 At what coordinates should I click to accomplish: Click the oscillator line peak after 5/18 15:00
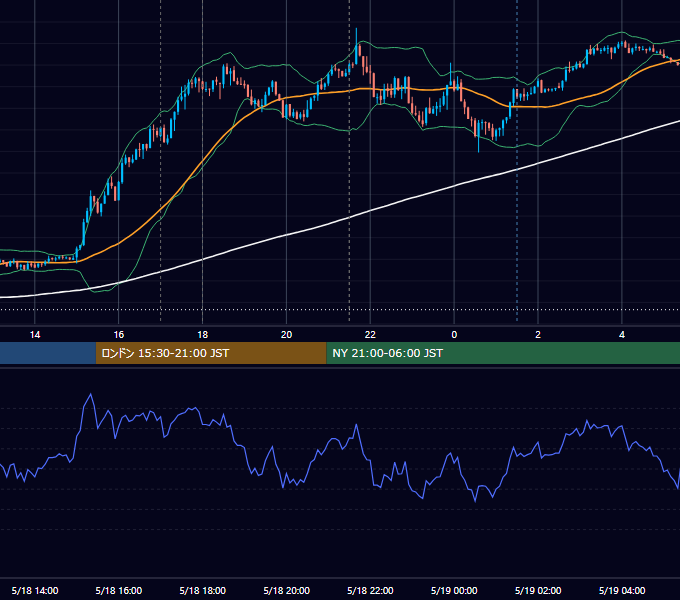click(x=91, y=394)
